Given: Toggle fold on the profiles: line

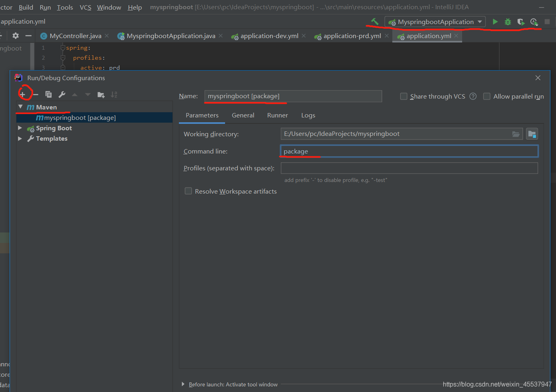Looking at the screenshot, I should tap(63, 58).
